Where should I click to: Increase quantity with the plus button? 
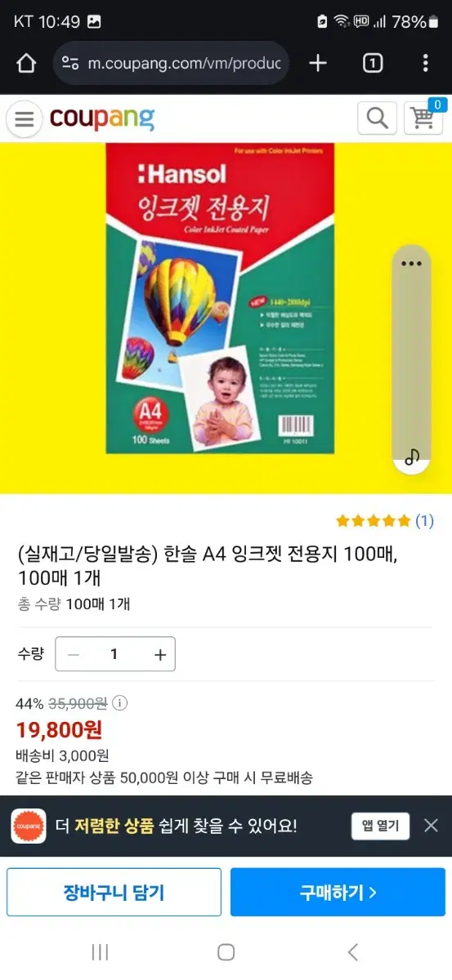tap(160, 654)
